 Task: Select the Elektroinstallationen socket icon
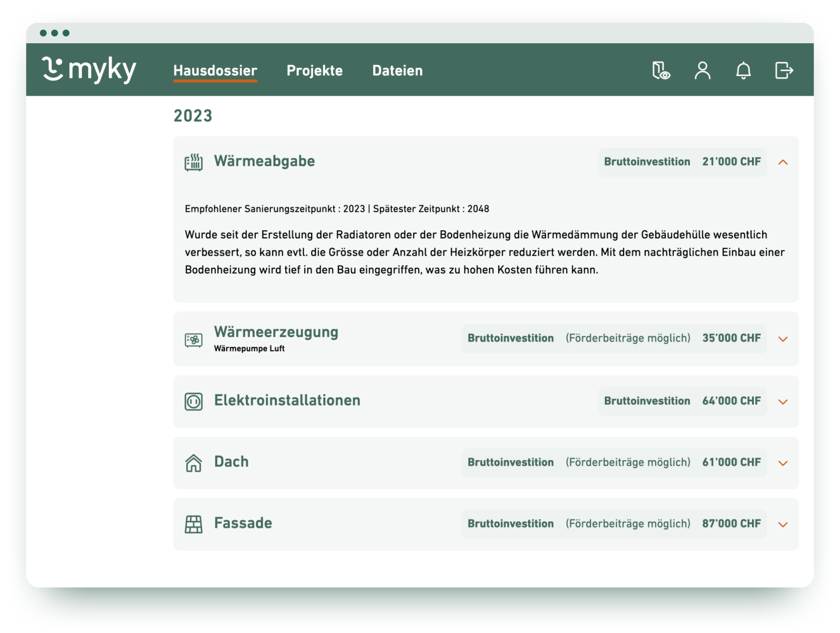click(x=194, y=401)
